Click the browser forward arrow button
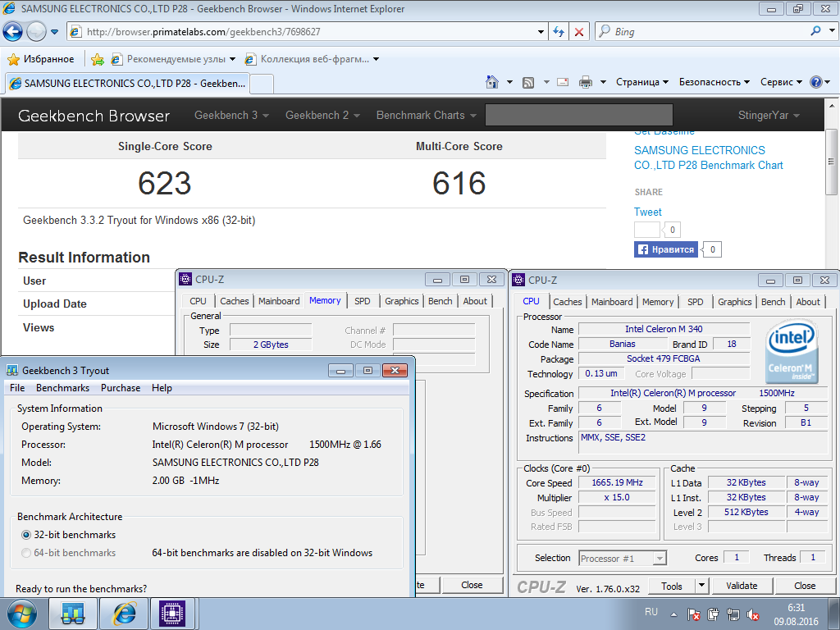 (x=36, y=32)
